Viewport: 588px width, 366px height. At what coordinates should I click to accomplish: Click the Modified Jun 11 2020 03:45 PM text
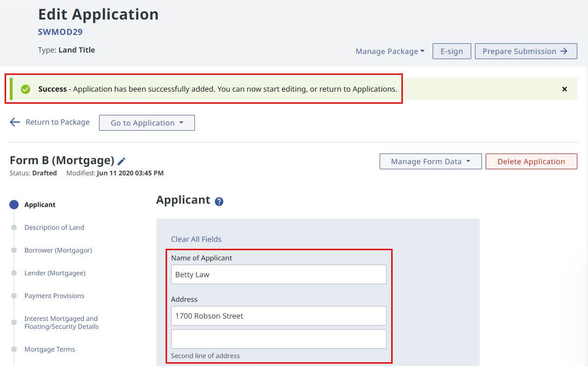click(x=115, y=173)
